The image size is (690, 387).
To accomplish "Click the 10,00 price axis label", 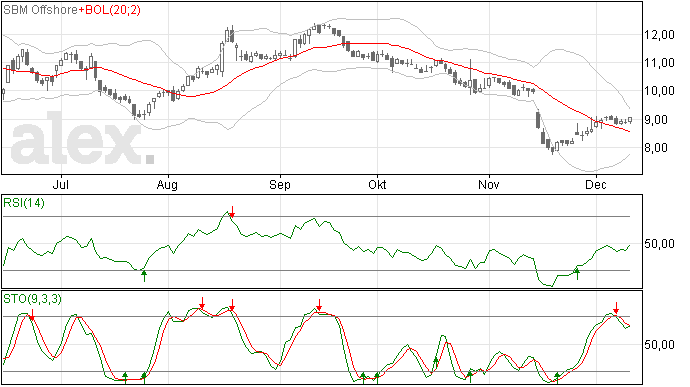I will coord(659,91).
